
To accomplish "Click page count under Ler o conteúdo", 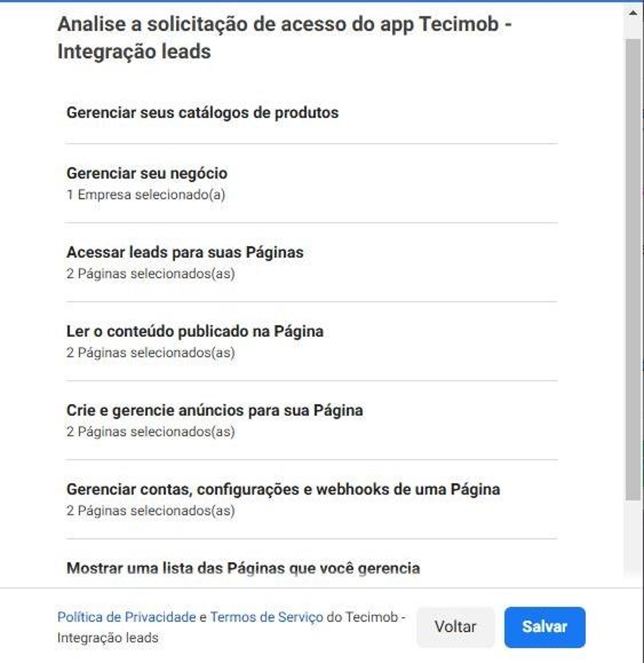I will [150, 352].
